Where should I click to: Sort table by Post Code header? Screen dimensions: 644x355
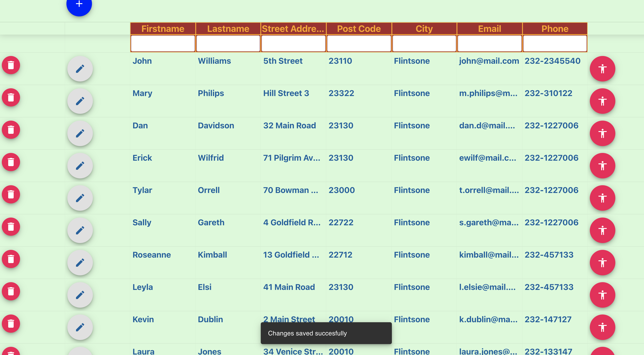tap(359, 29)
